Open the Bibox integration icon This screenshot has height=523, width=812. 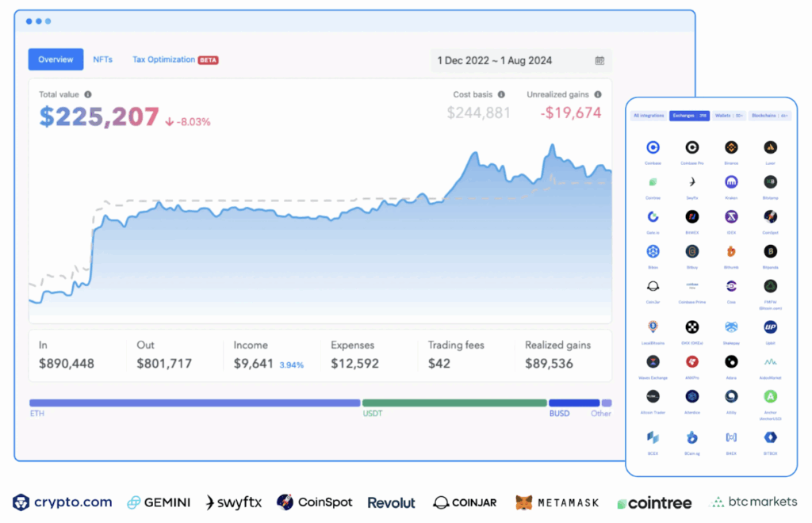tap(653, 251)
